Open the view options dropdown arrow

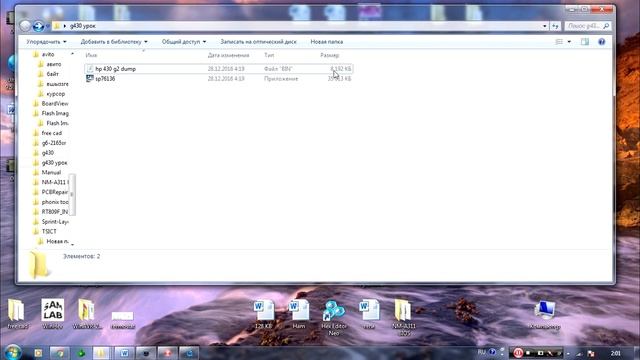pos(569,42)
